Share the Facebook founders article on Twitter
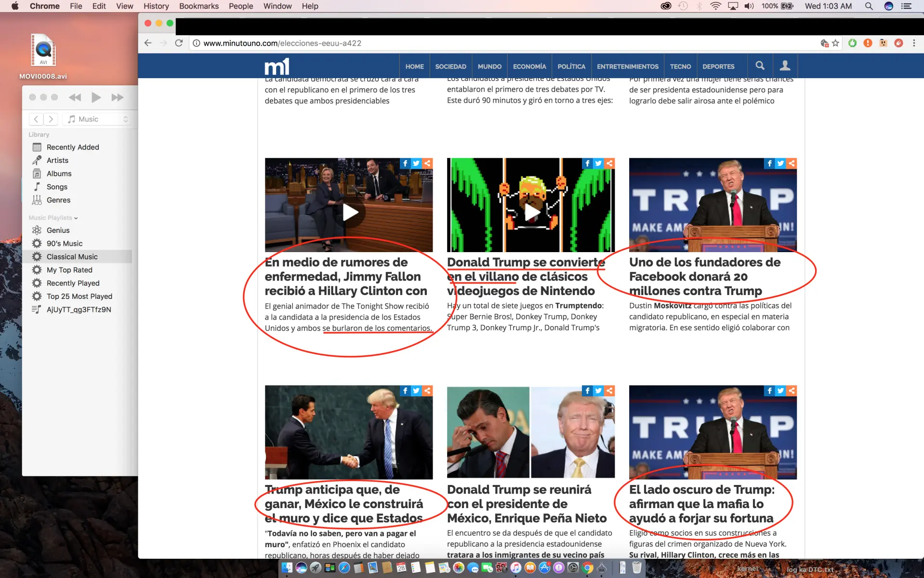 pyautogui.click(x=780, y=163)
